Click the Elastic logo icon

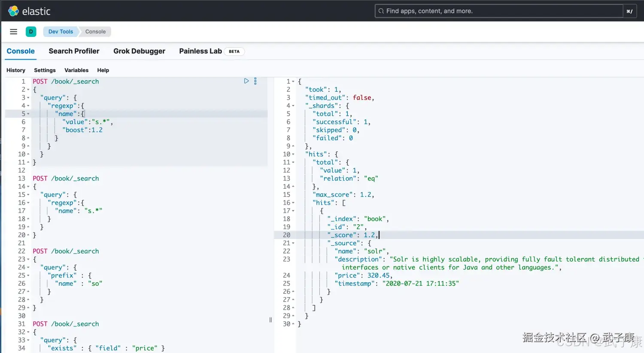tap(13, 11)
